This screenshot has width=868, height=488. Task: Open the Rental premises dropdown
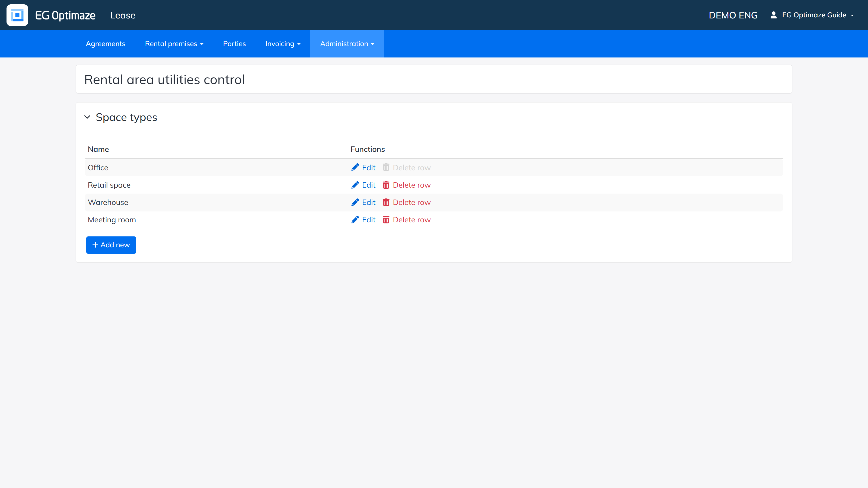[x=174, y=44]
